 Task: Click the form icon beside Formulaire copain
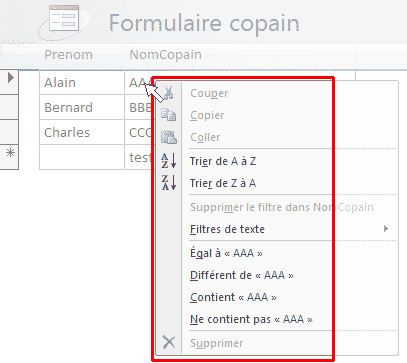coord(64,19)
